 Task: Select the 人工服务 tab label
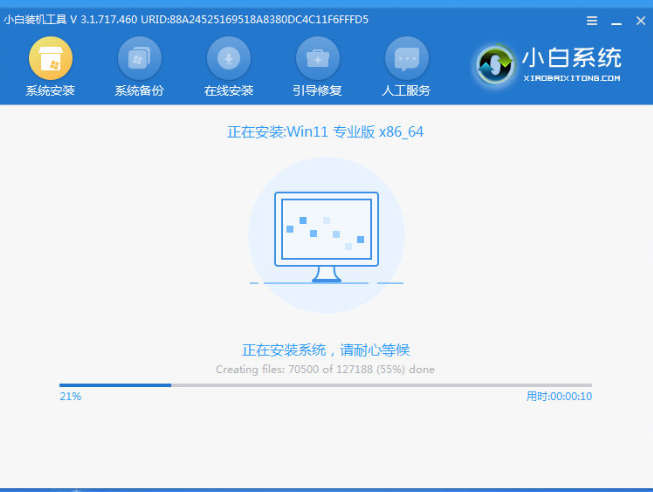pos(405,91)
